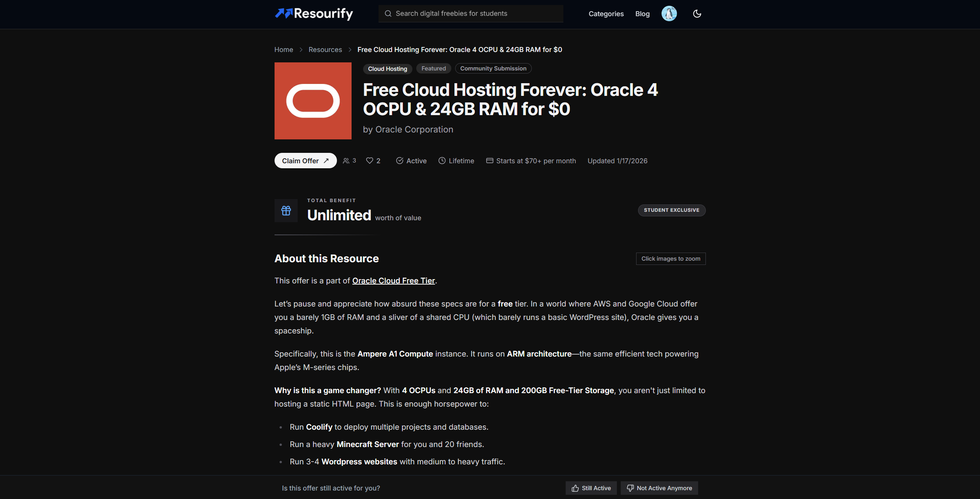Click the Lifetime clock icon

pyautogui.click(x=442, y=161)
